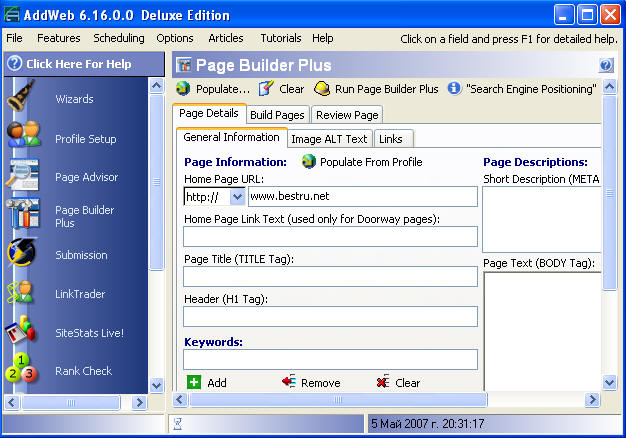Screen dimensions: 626x438
Task: Click the Remove keyword button label
Action: coord(321,383)
